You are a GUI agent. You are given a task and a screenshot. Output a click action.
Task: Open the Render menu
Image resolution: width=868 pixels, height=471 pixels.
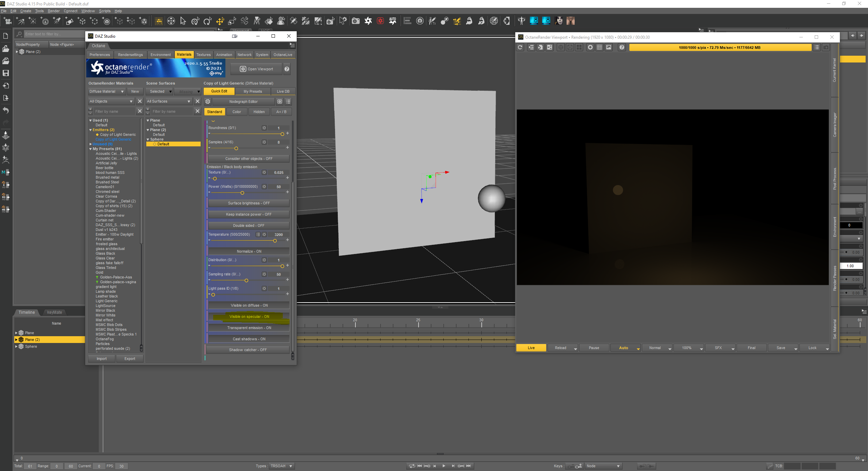(53, 11)
